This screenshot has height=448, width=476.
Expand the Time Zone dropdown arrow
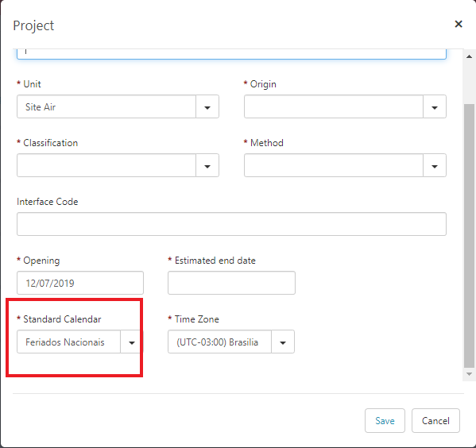[283, 342]
